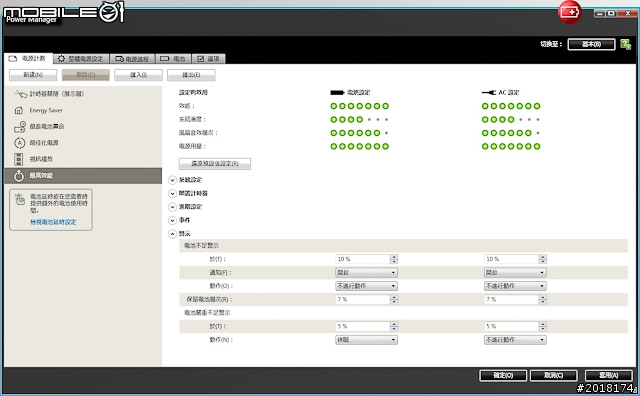
Task: Select the Energy Saver house icon
Action: point(19,111)
